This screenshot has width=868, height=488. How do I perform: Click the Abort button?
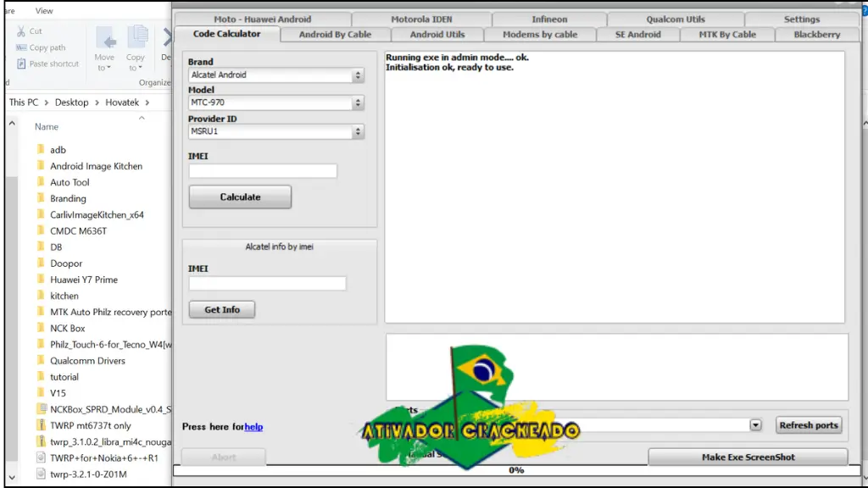pos(224,457)
